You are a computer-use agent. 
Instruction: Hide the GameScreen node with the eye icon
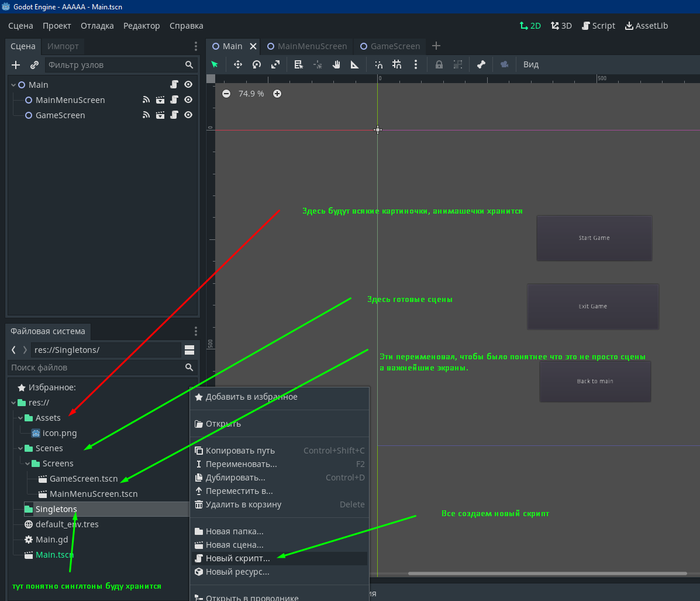click(x=188, y=115)
